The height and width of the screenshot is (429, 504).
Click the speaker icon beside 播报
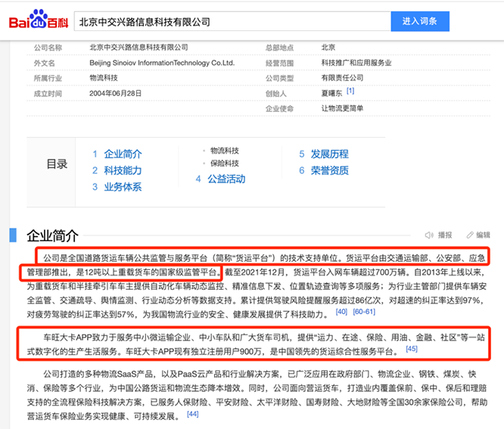pyautogui.click(x=429, y=235)
